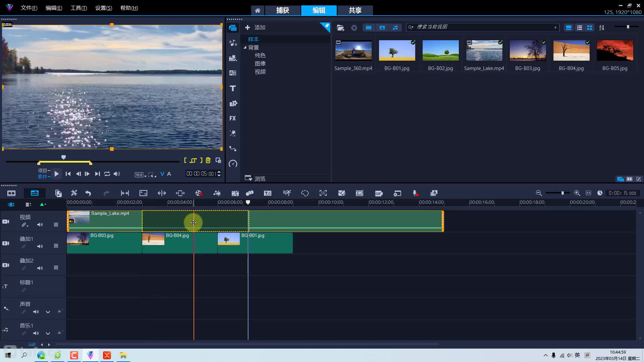Open the Title library panel icon
Image resolution: width=644 pixels, height=362 pixels.
click(x=233, y=88)
